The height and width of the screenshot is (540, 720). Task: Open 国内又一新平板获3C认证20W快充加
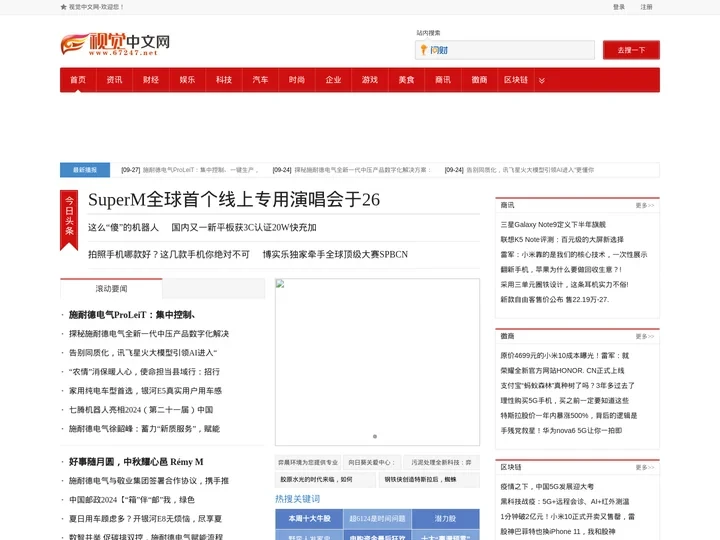tap(244, 228)
